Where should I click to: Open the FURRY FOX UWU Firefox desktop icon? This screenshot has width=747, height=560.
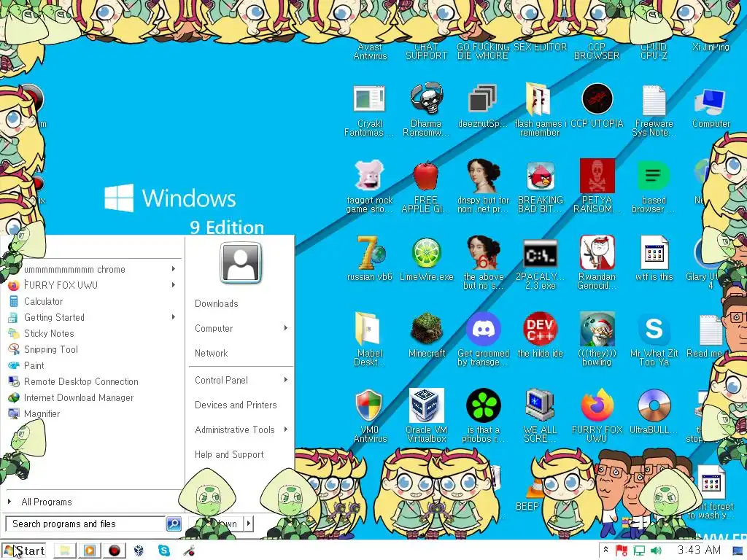tap(597, 405)
